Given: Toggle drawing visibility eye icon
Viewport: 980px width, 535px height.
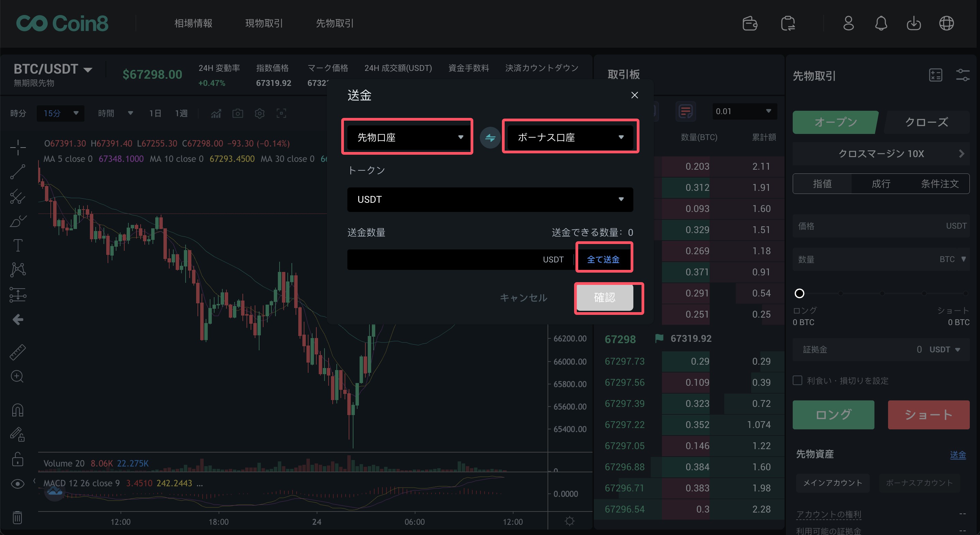Looking at the screenshot, I should [x=17, y=484].
